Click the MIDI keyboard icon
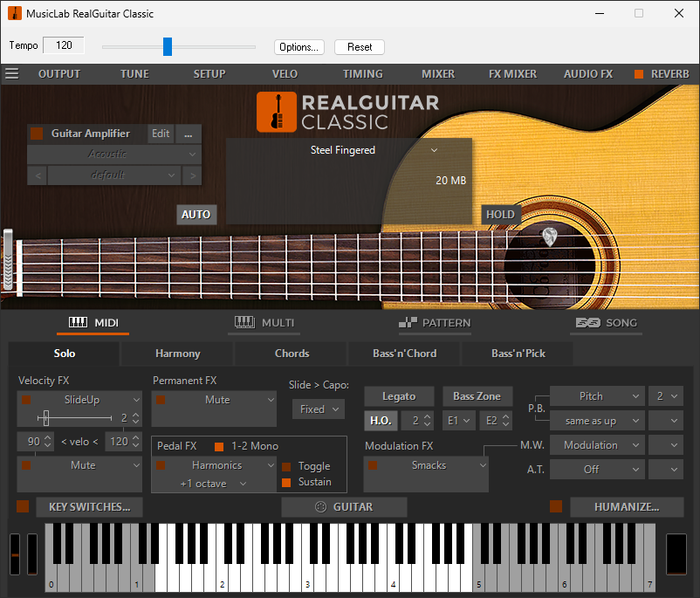This screenshot has height=598, width=700. pyautogui.click(x=78, y=322)
